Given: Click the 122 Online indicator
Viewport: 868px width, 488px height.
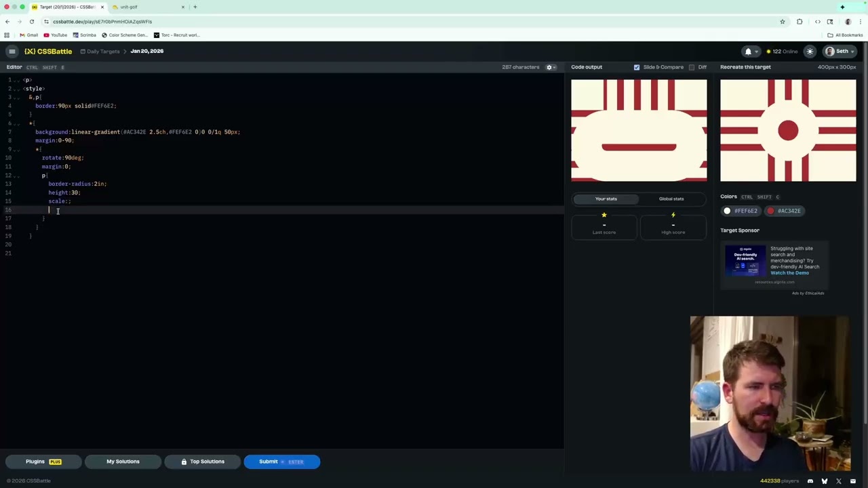Looking at the screenshot, I should click(782, 52).
